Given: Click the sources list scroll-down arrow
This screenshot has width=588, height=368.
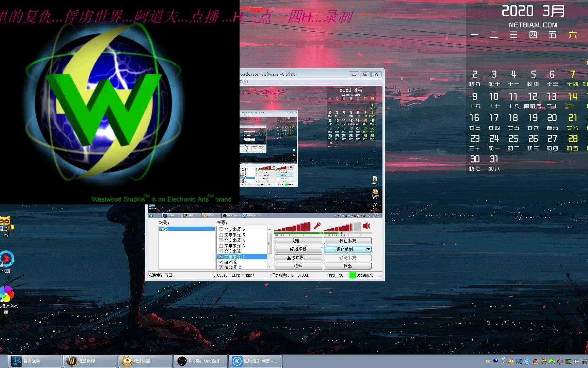Looking at the screenshot, I should (270, 266).
